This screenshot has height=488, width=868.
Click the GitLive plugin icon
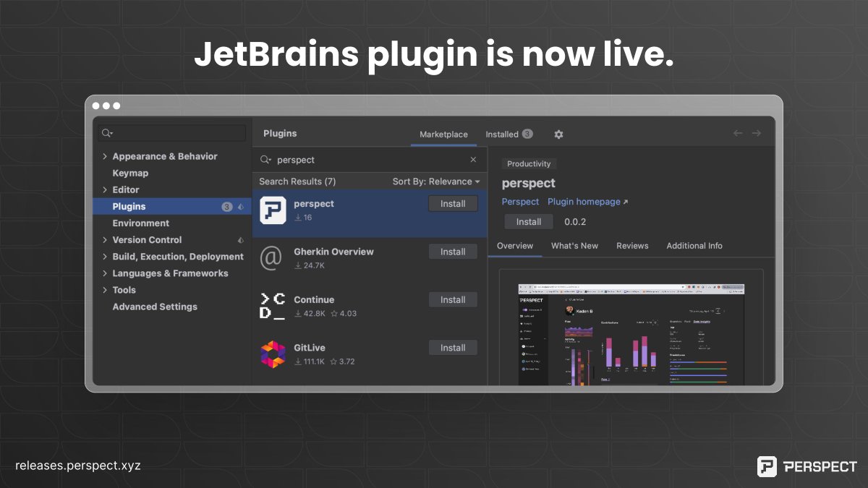coord(273,354)
